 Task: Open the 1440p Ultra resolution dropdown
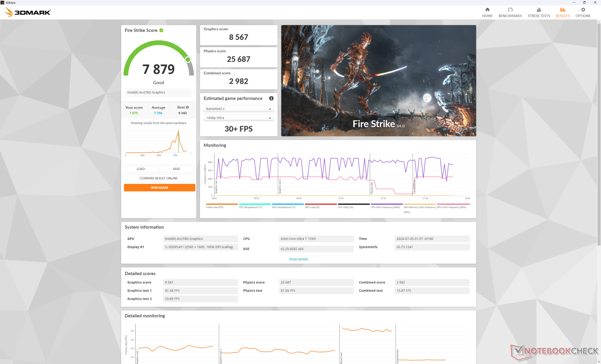(238, 118)
